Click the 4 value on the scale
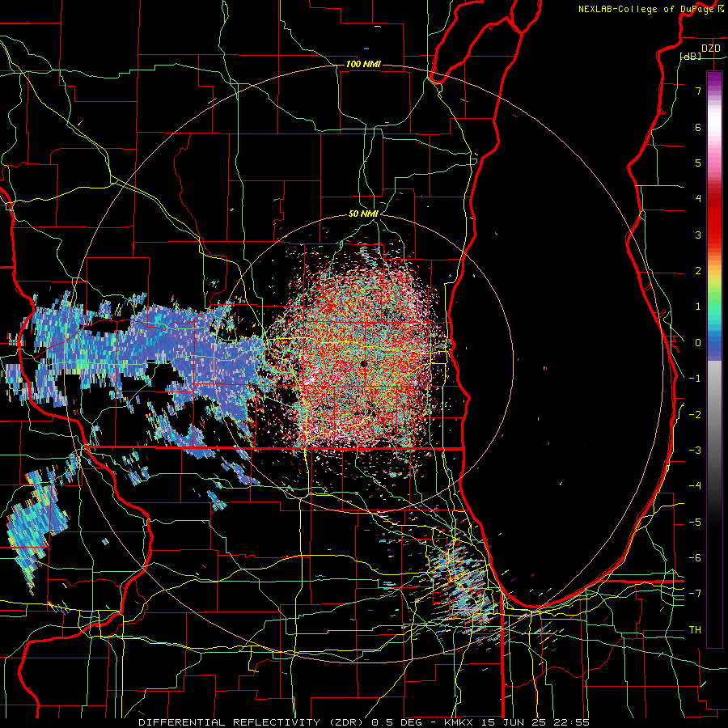This screenshot has width=728, height=728. 698,199
